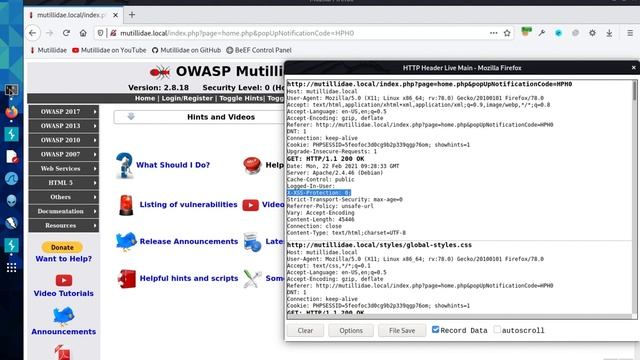Open the terminal icon at top of dock
640x360 pixels.
(x=11, y=90)
